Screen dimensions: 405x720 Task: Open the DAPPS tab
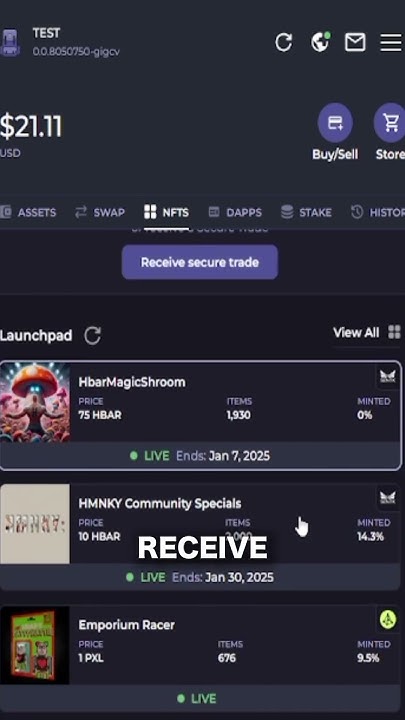(x=235, y=213)
